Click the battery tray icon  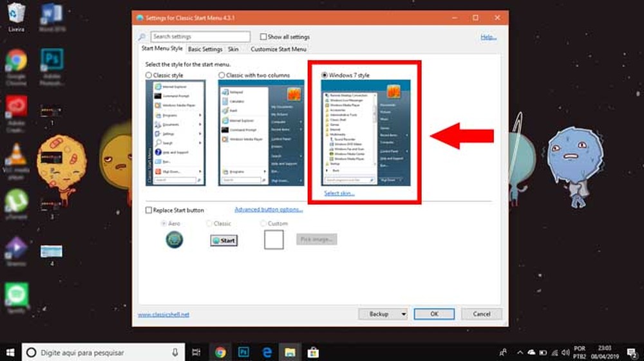click(x=543, y=353)
